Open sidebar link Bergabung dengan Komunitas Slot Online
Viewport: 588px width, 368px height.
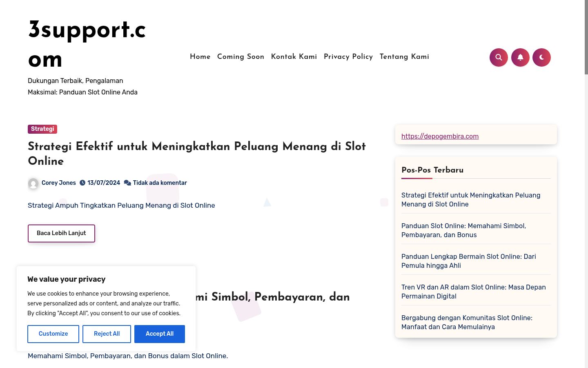[x=467, y=322]
